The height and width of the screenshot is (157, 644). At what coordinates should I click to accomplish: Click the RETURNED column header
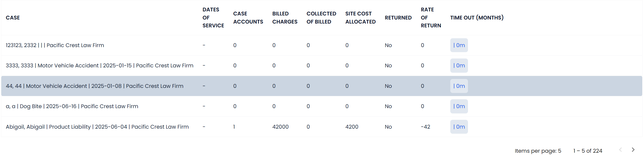tap(398, 17)
